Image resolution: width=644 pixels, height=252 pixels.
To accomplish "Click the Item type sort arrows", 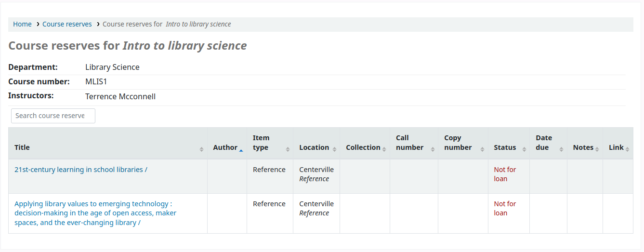I will pyautogui.click(x=288, y=149).
